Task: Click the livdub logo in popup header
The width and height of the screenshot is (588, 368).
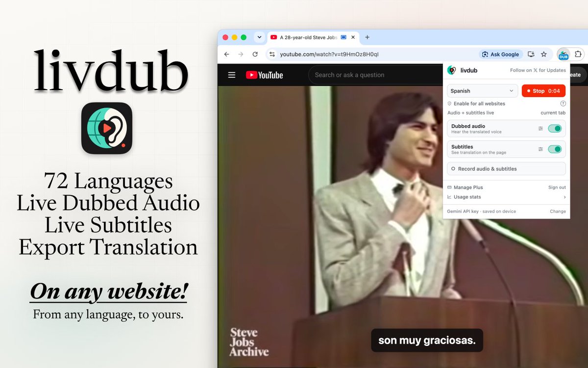Action: [452, 70]
